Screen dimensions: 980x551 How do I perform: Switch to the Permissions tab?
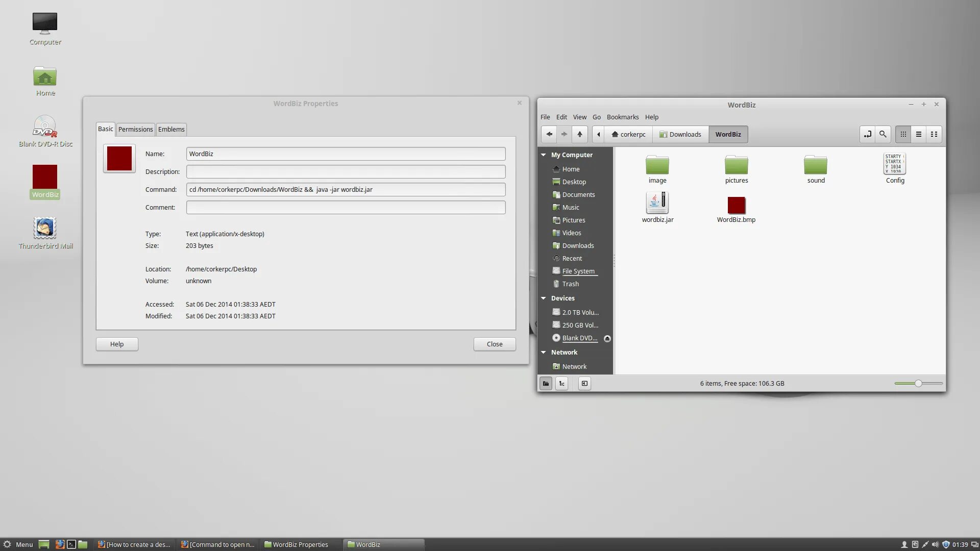point(135,129)
